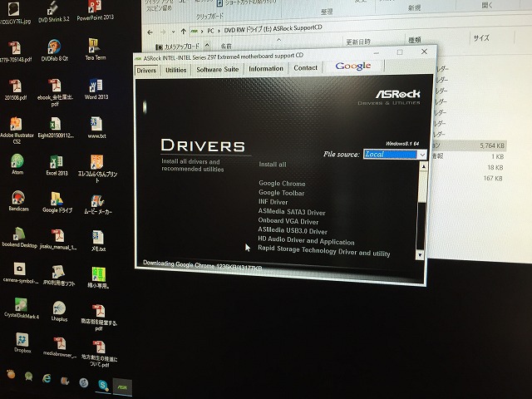Screen dimensions: 532x399
Task: Expand the File source dropdown
Action: tap(422, 155)
